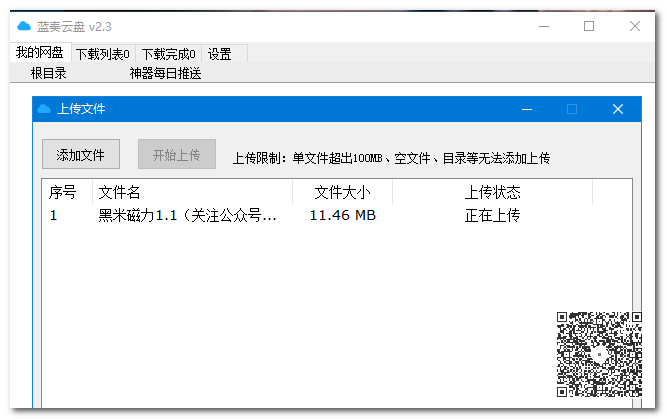Click row number 1 cell
The image size is (666, 419).
(54, 215)
